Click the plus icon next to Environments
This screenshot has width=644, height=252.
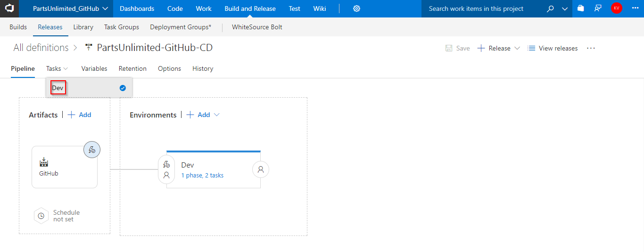tap(190, 115)
